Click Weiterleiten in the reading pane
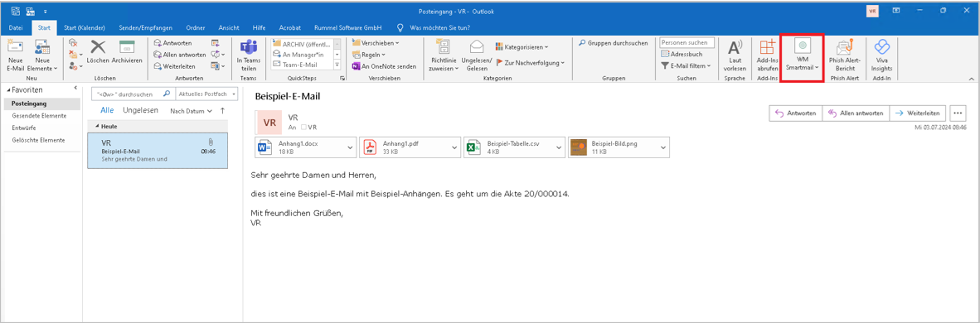 click(918, 113)
